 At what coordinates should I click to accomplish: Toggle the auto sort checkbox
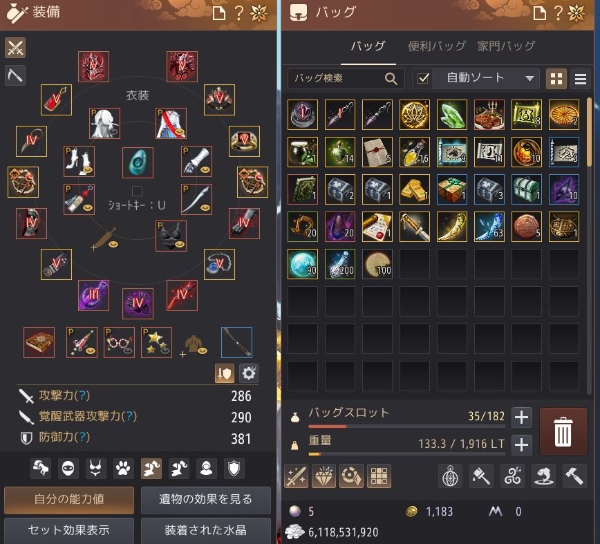[423, 78]
